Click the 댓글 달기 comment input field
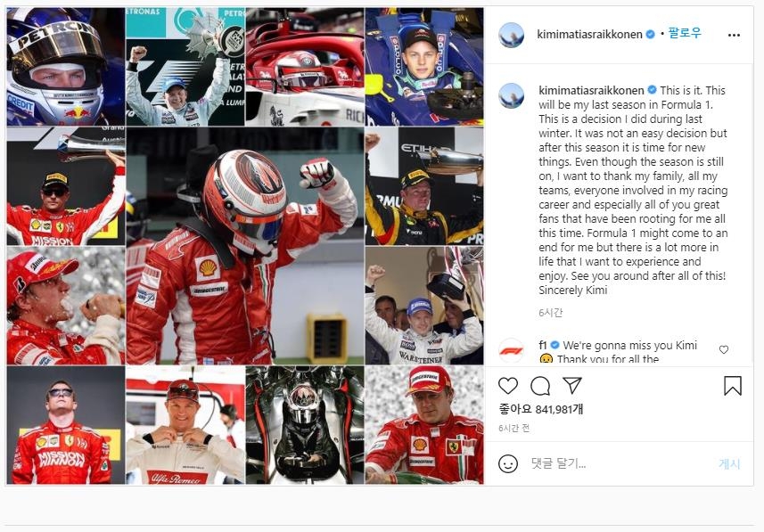Viewport: 764px width, 532px height. pyautogui.click(x=619, y=463)
